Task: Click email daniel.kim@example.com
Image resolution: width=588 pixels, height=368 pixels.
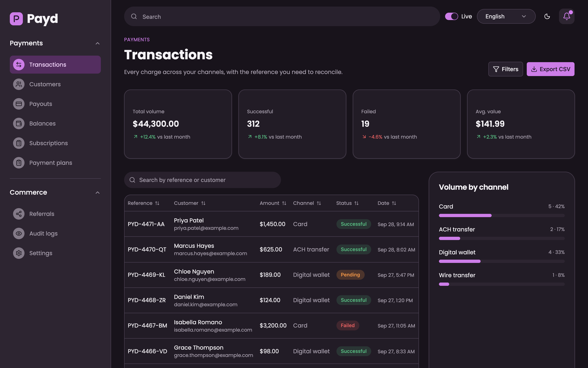Action: click(206, 304)
